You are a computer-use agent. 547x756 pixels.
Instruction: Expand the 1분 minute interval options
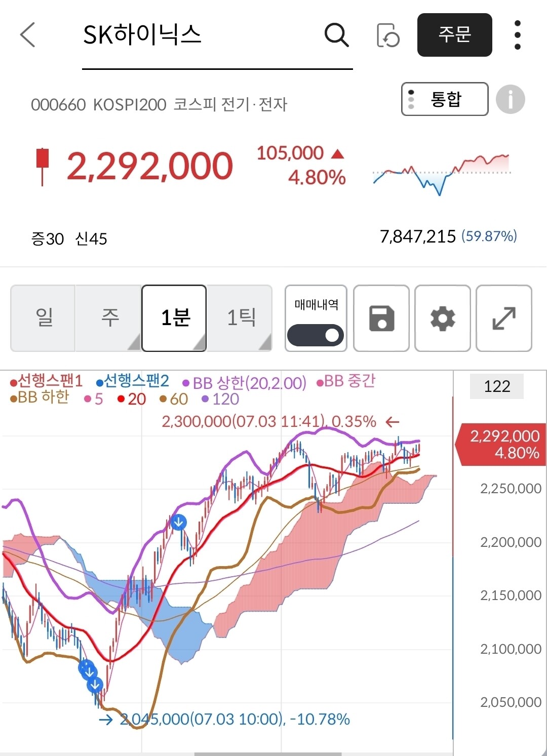pyautogui.click(x=200, y=343)
